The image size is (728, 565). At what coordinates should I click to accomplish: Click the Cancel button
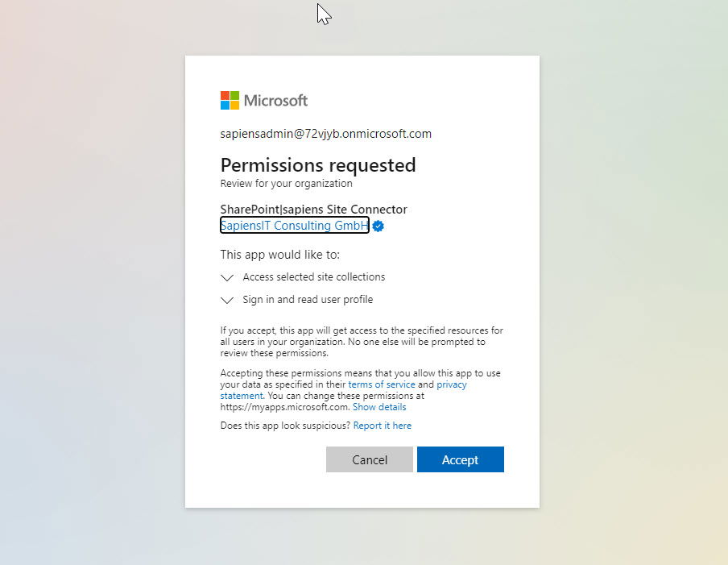370,459
